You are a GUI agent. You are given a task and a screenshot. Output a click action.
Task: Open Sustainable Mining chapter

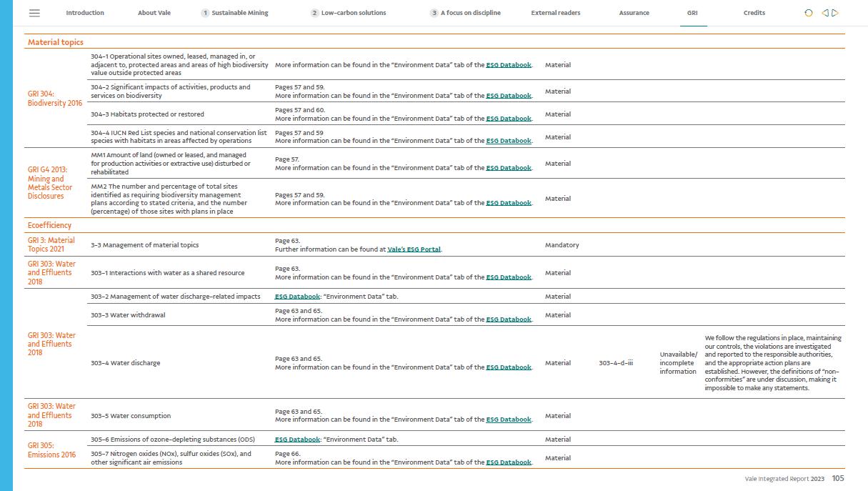(x=240, y=13)
